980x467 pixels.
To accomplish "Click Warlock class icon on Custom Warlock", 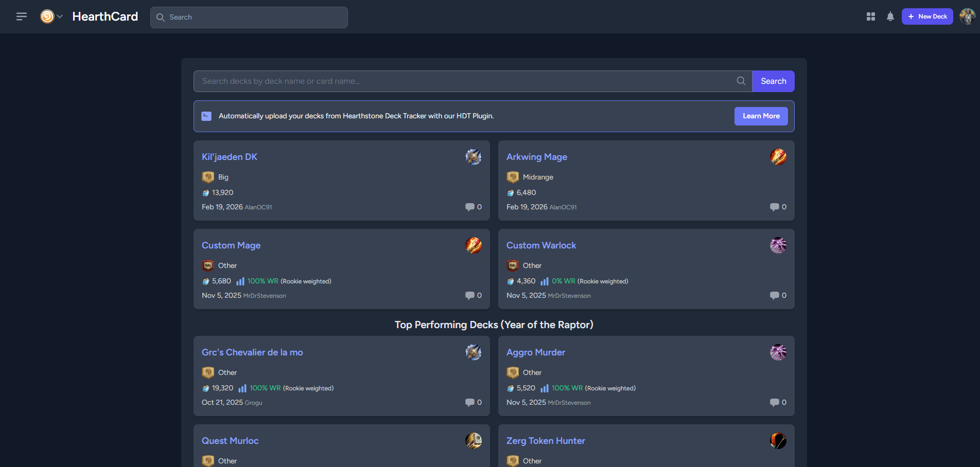I will click(x=778, y=245).
